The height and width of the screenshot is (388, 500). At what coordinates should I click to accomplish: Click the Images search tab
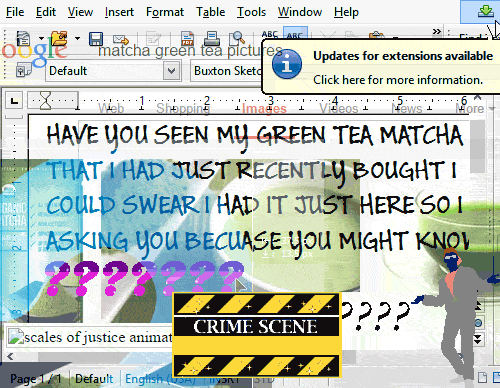click(264, 109)
